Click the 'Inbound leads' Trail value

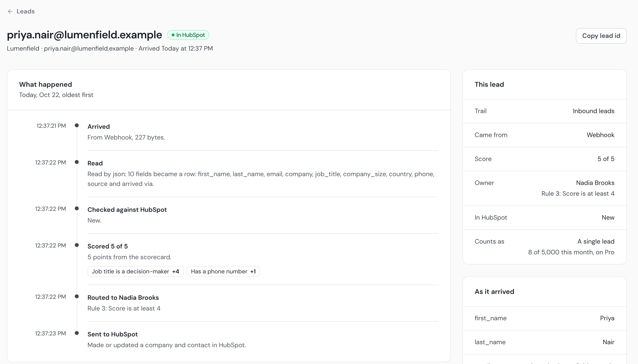pos(594,111)
